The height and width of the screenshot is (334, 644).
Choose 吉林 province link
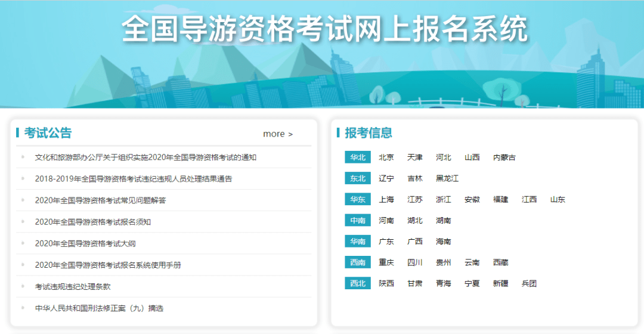[x=415, y=178]
